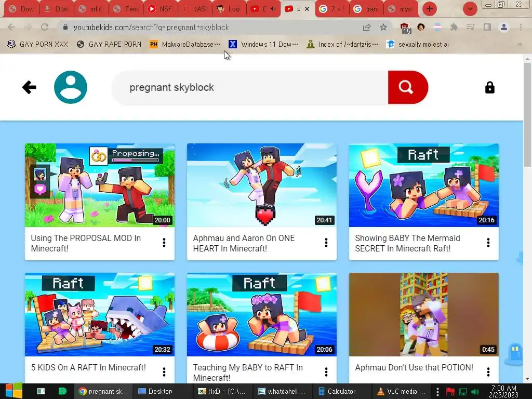Click the Chrome back navigation arrow
The height and width of the screenshot is (399, 532).
click(11, 27)
